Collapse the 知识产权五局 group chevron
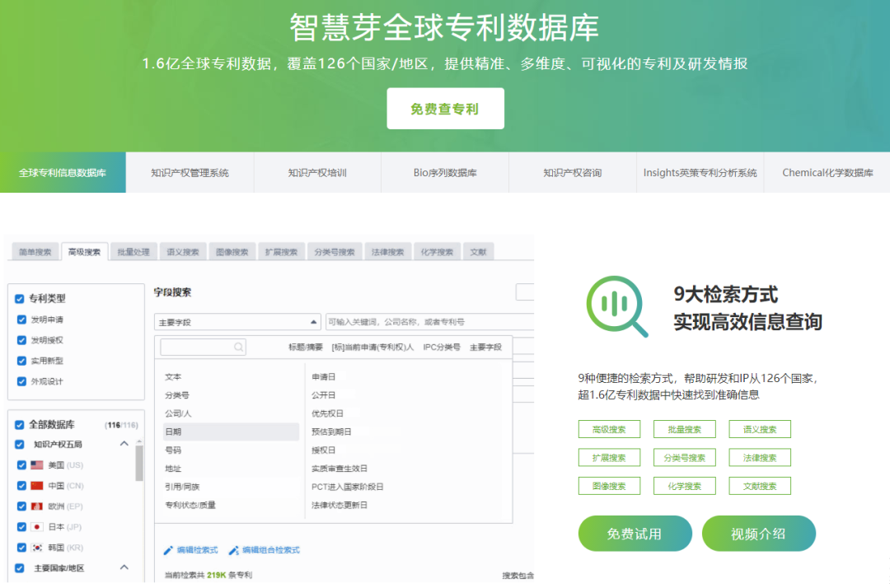 (124, 443)
